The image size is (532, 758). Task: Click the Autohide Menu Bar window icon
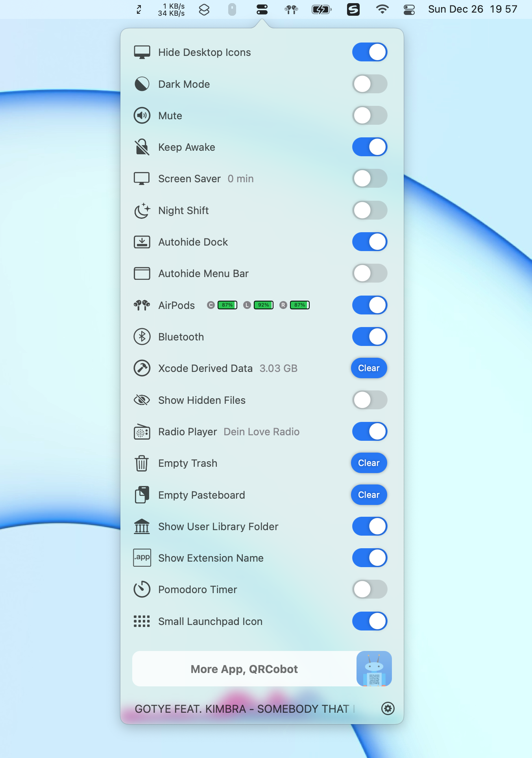click(142, 274)
